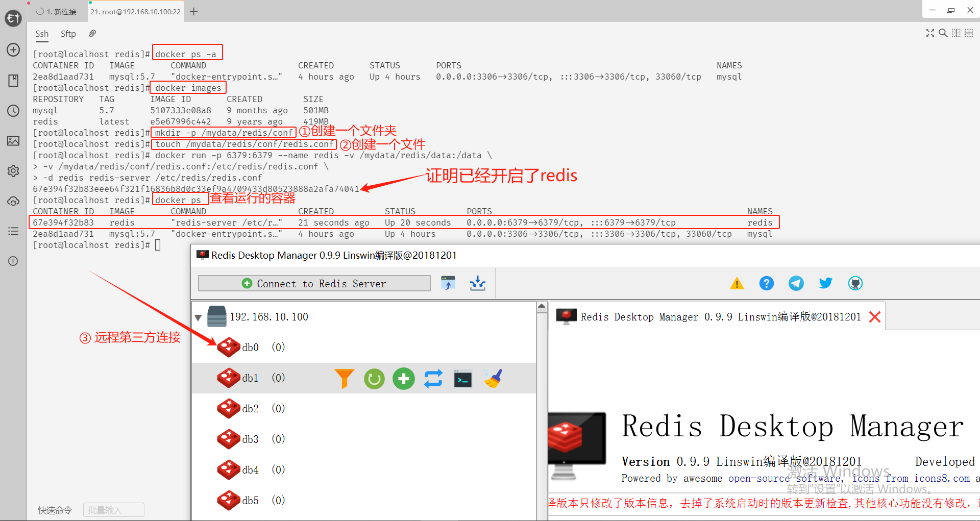Reload db1 with the green refresh icon
The image size is (980, 521).
pyautogui.click(x=374, y=379)
